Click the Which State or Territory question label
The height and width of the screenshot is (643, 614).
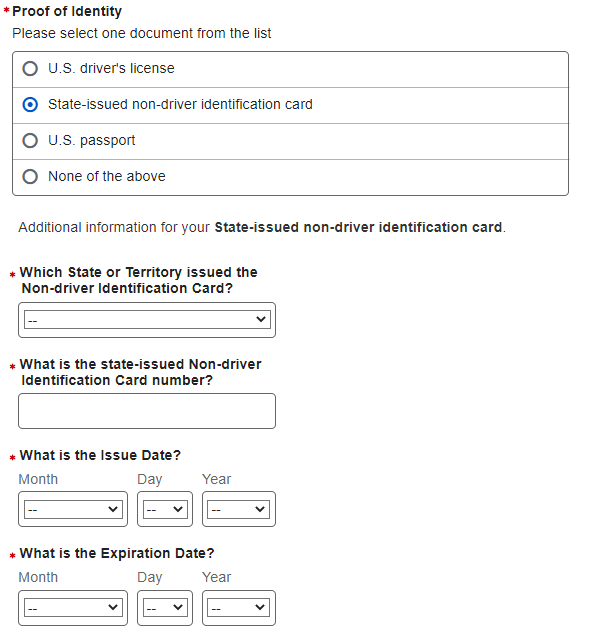(x=138, y=280)
